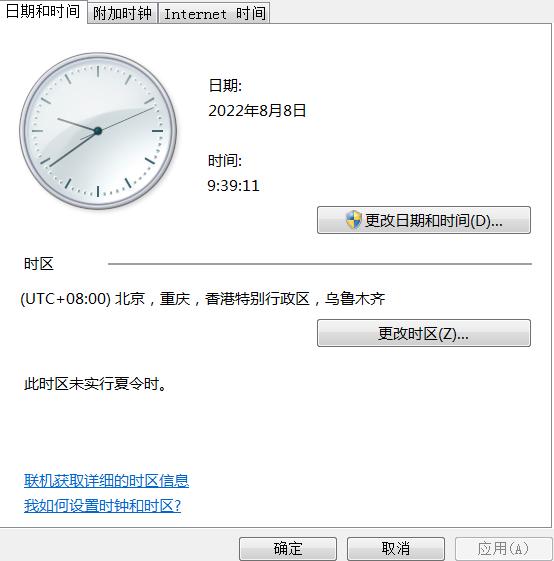Viewport: 554px width, 561px height.
Task: Click the time value 9:39:11
Action: pos(233,185)
